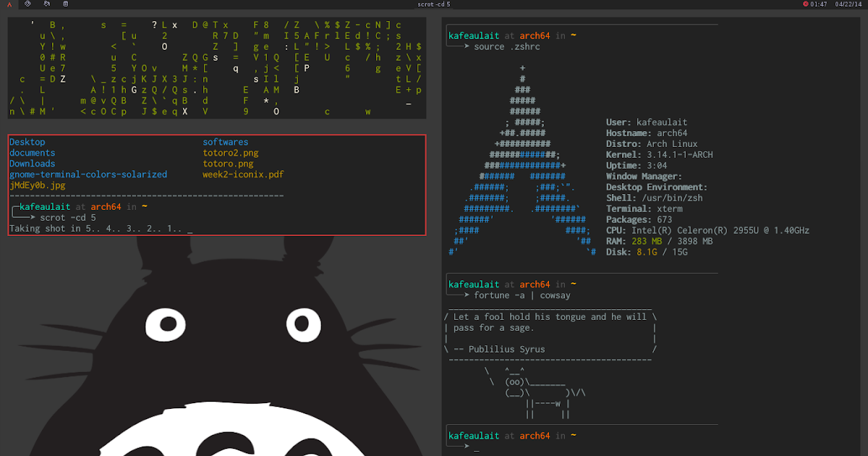Viewport: 868px width, 456px height.
Task: Click the Arch Linux ASCII logo in right terminal
Action: click(x=522, y=161)
